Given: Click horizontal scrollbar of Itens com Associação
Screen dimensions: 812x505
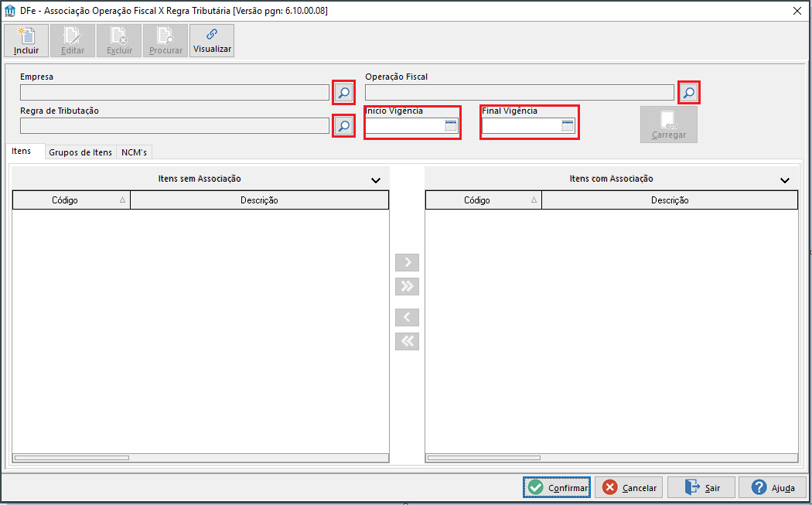Looking at the screenshot, I should [x=612, y=458].
